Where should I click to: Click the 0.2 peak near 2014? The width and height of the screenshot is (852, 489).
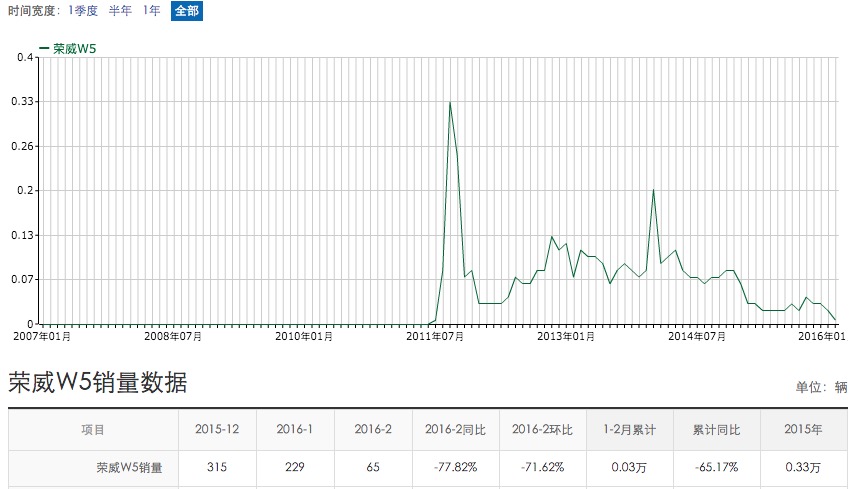click(653, 190)
